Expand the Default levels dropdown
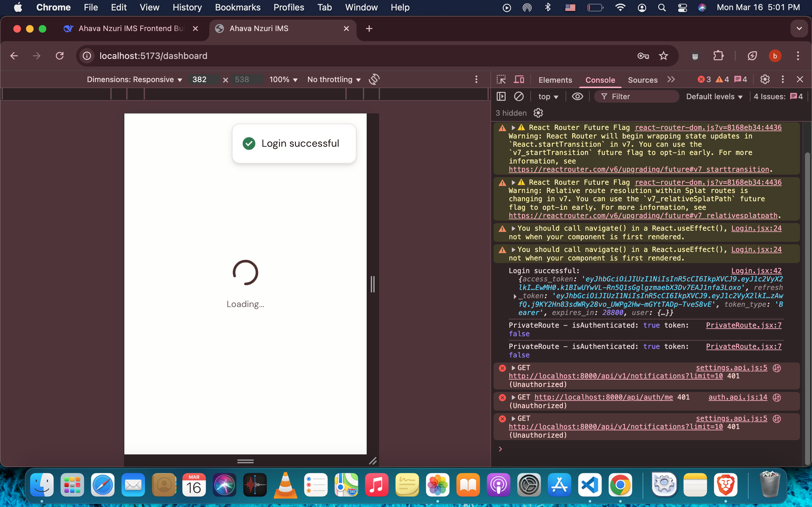The height and width of the screenshot is (507, 812). click(714, 97)
